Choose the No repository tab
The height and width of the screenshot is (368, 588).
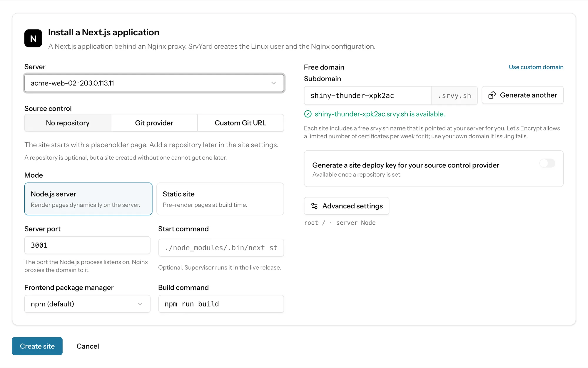[x=68, y=123]
